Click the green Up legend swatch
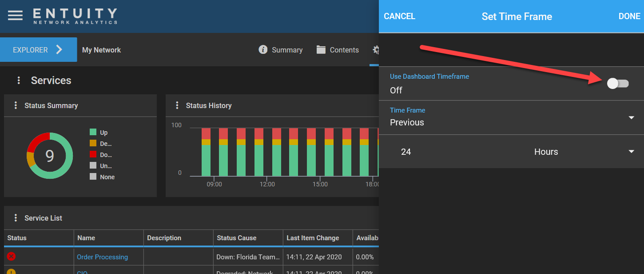 94,132
